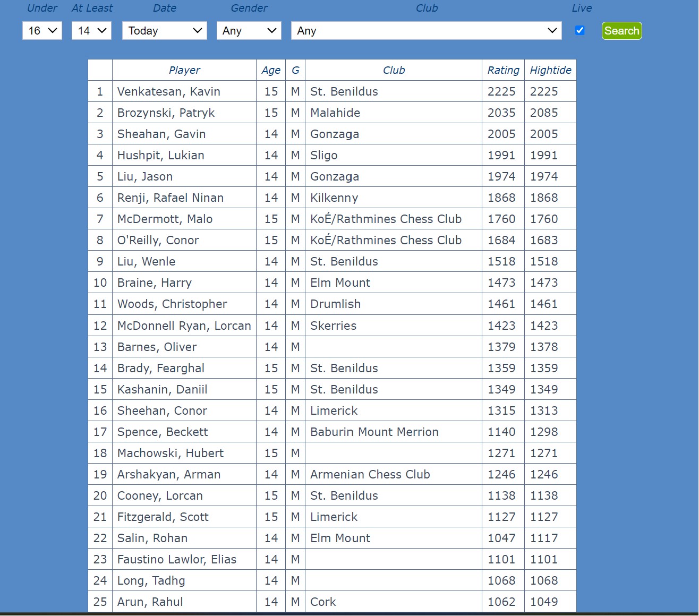Click the Hightide column header

tap(550, 70)
